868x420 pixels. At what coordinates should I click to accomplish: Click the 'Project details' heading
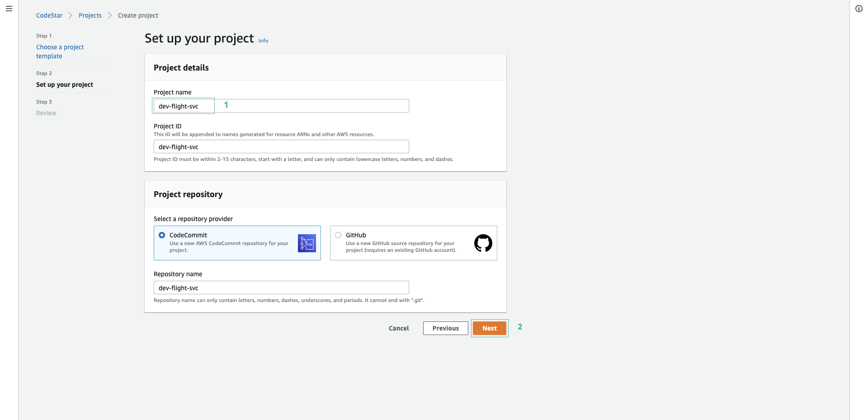coord(181,68)
